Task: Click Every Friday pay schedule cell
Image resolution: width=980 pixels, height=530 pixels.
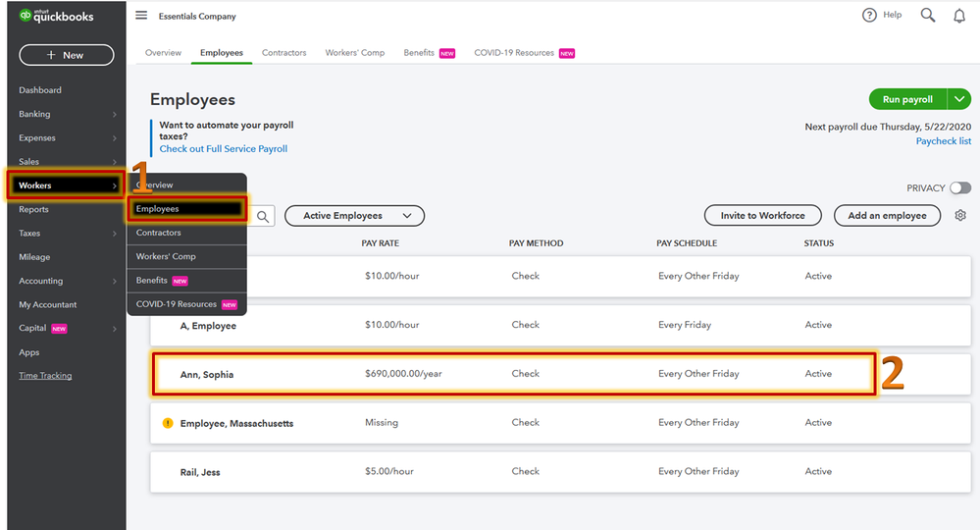Action: (x=685, y=325)
